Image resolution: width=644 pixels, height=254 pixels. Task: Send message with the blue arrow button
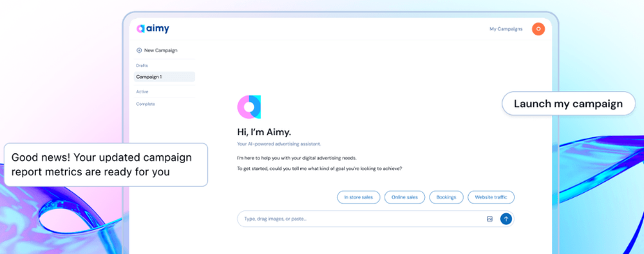[x=506, y=219]
